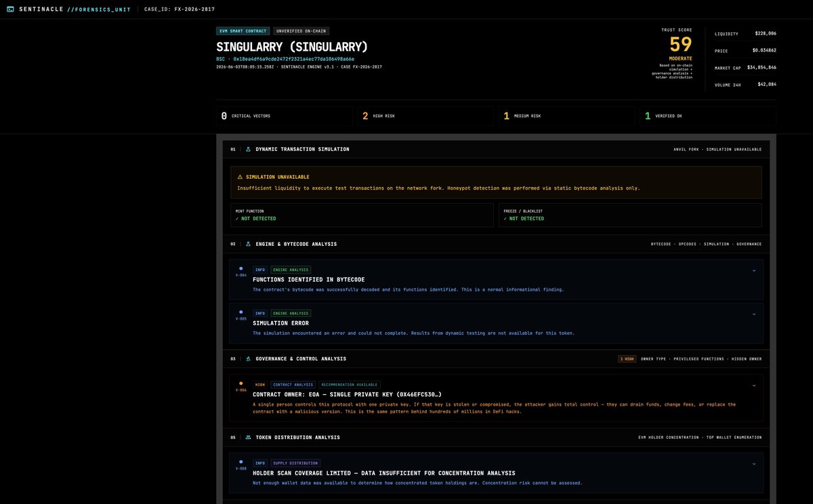Click the //FORENSICS_UNIT label

[x=99, y=9]
